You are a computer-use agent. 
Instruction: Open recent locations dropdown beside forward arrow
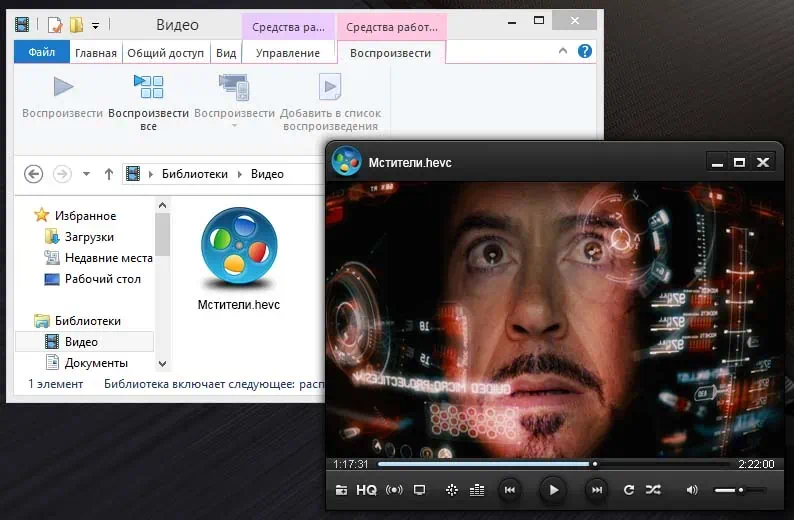(x=87, y=174)
